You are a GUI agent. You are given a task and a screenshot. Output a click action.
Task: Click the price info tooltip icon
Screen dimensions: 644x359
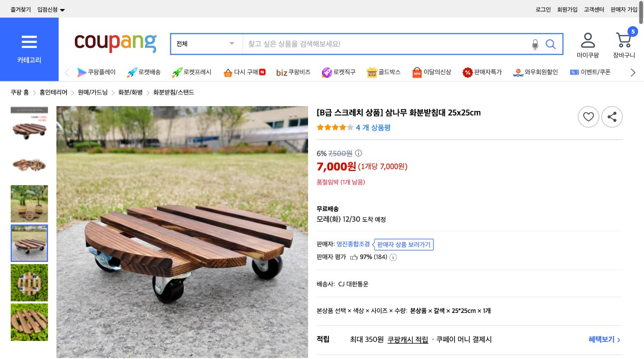(x=359, y=153)
